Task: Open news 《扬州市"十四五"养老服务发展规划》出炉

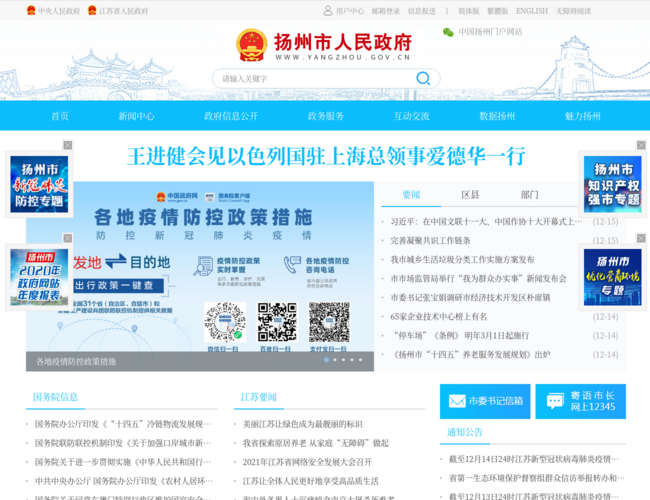Action: [471, 355]
